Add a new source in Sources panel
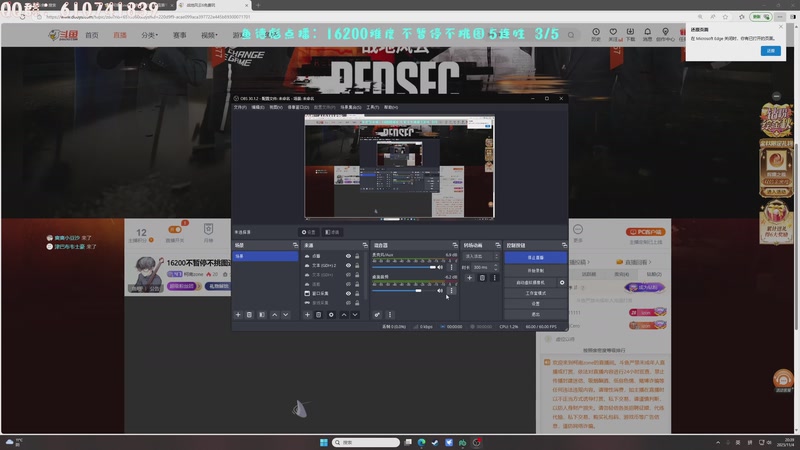800x450 pixels. tap(307, 315)
